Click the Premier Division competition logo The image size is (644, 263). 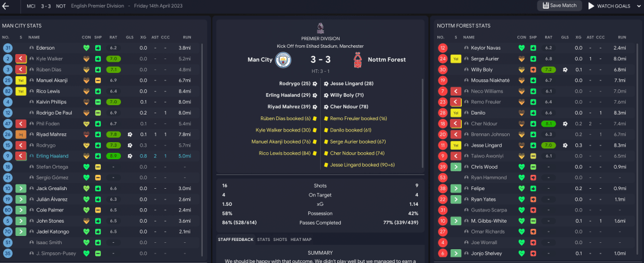pyautogui.click(x=321, y=28)
